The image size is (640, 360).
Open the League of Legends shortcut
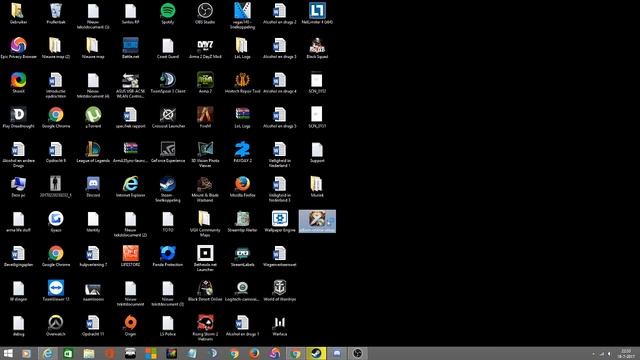point(93,149)
